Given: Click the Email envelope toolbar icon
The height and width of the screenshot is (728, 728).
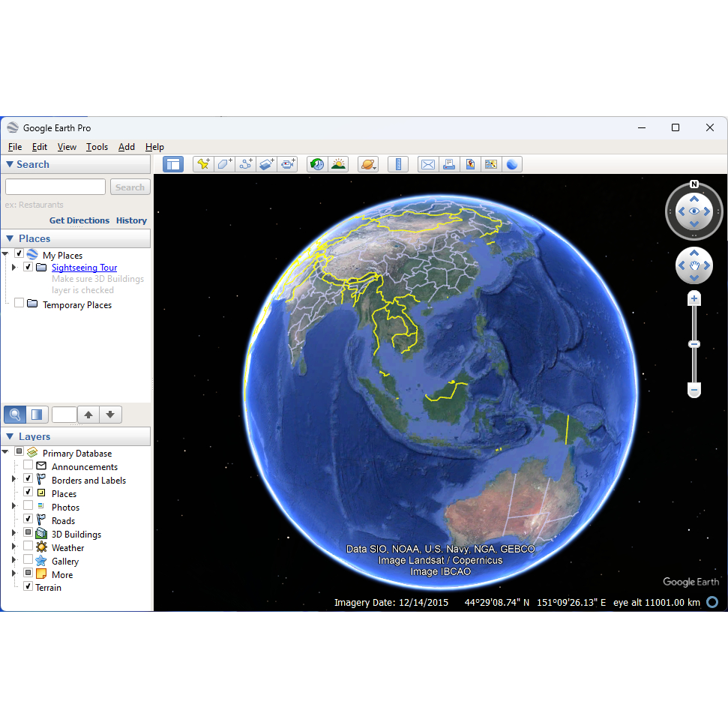Looking at the screenshot, I should (x=427, y=164).
